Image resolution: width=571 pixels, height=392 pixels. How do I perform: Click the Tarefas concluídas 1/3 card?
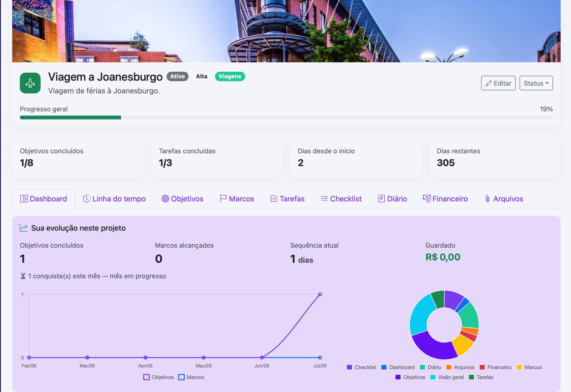click(x=217, y=158)
